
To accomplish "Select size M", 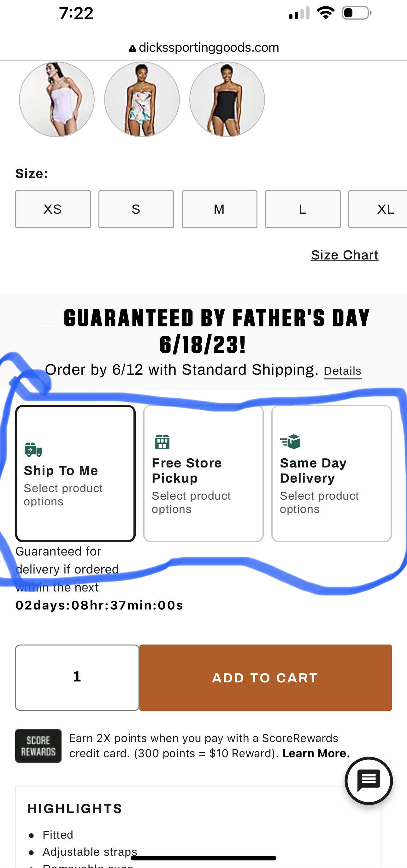I will tap(219, 209).
